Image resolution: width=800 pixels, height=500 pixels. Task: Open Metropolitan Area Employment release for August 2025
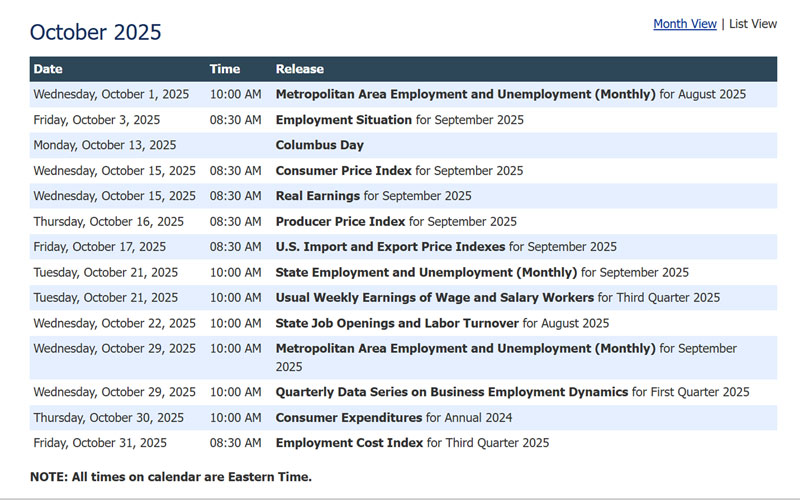[465, 95]
